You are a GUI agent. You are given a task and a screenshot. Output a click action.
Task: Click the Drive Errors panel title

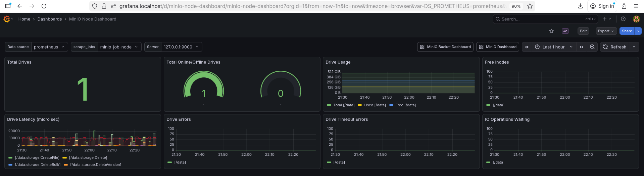[179, 119]
